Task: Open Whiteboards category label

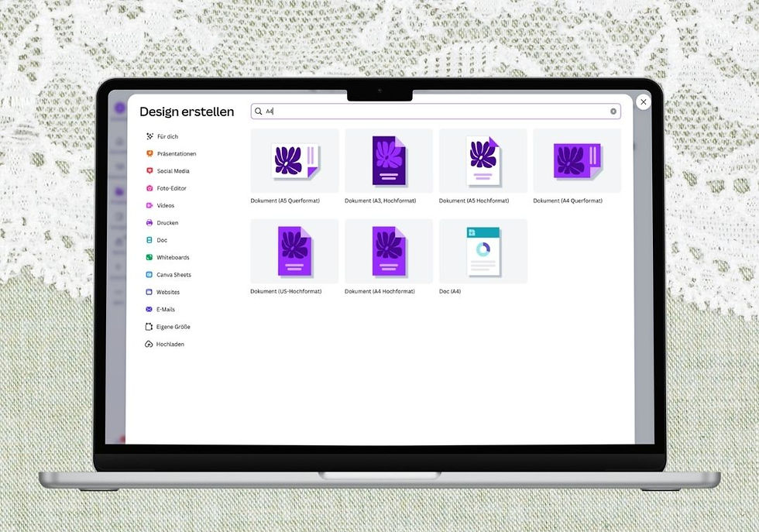Action: 173,257
